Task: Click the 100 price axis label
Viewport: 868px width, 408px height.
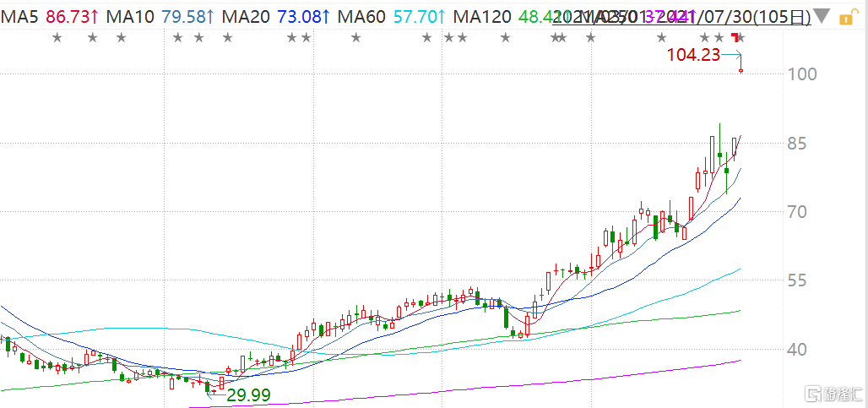Action: [801, 74]
